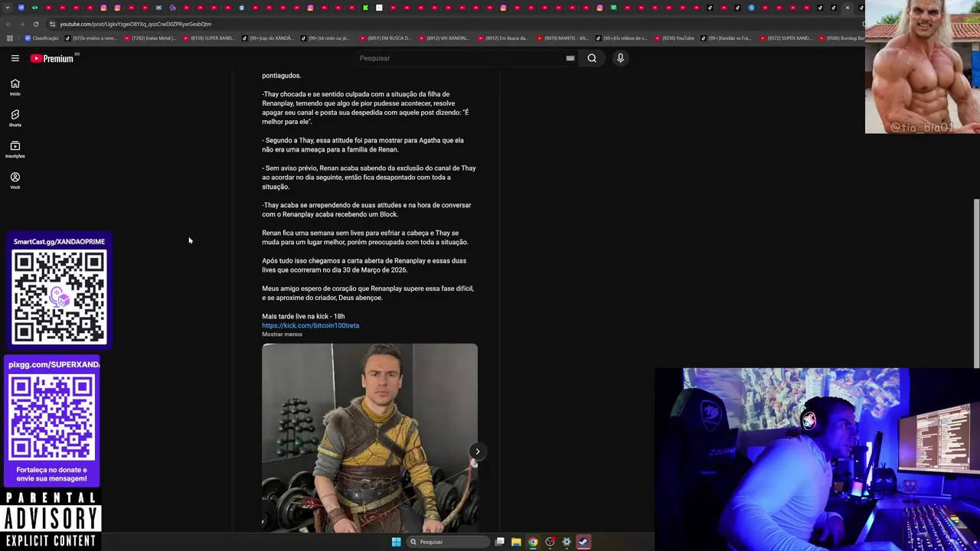Click the taskbar Pesquisar search box
This screenshot has width=980, height=551.
pyautogui.click(x=448, y=542)
